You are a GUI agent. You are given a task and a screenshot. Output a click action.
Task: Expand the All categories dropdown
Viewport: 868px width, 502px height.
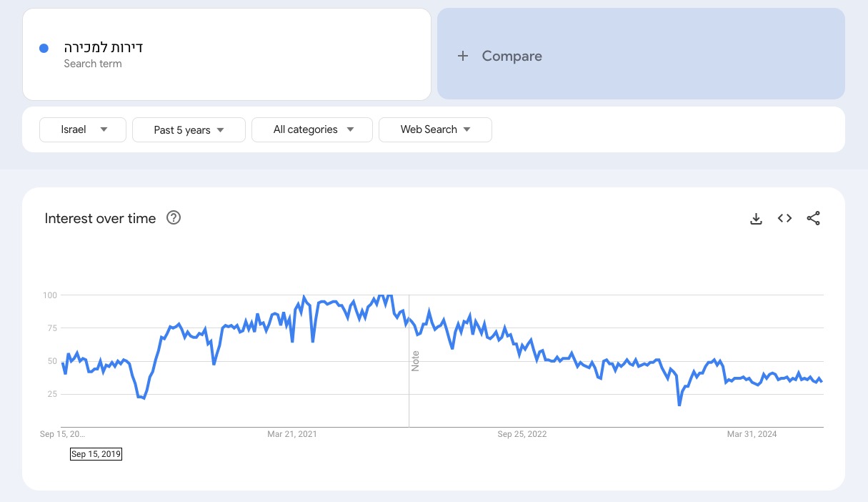pos(312,129)
